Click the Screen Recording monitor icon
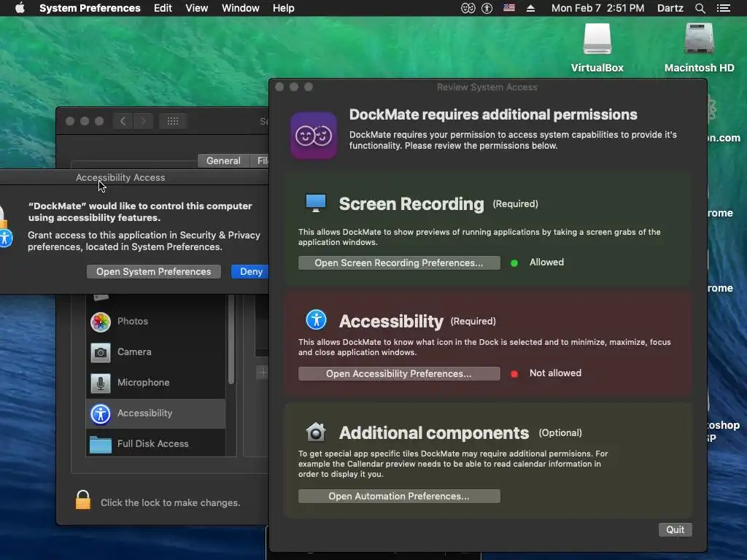This screenshot has width=747, height=560. click(316, 203)
